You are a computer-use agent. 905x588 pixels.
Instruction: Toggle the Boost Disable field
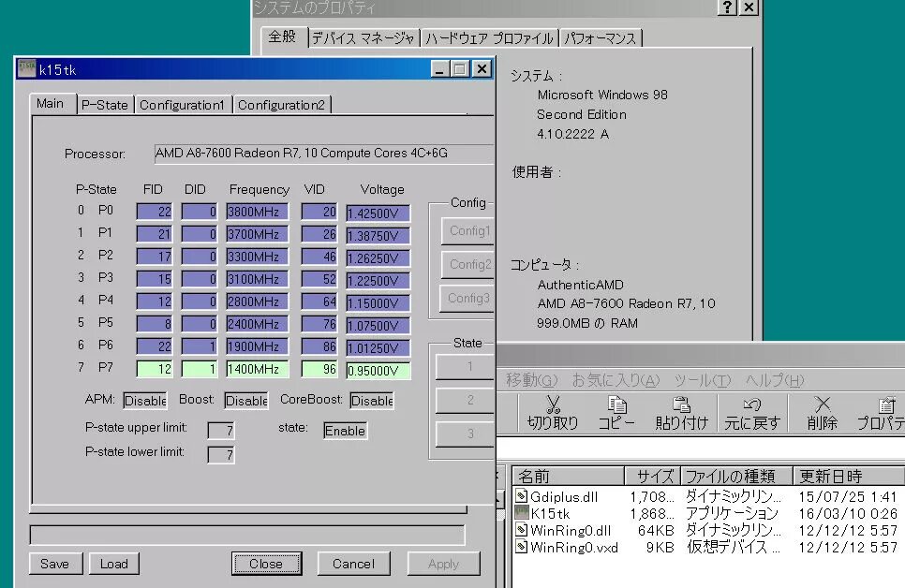click(x=246, y=401)
